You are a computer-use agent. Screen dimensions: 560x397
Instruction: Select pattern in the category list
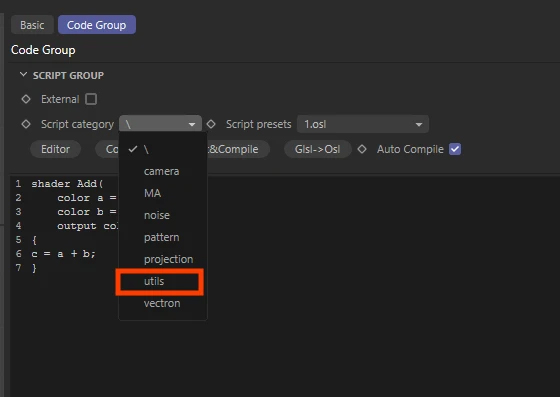[x=163, y=237]
